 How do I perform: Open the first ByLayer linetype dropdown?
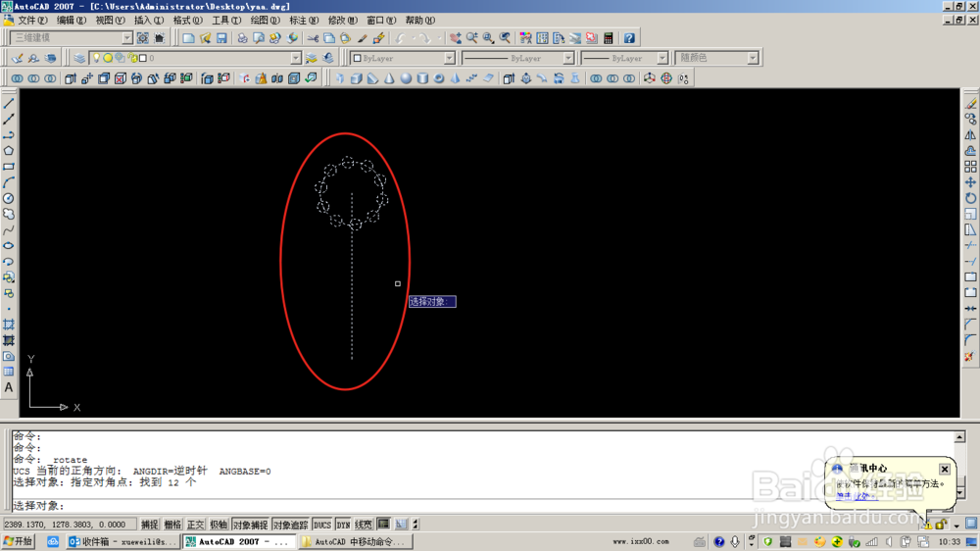point(568,58)
